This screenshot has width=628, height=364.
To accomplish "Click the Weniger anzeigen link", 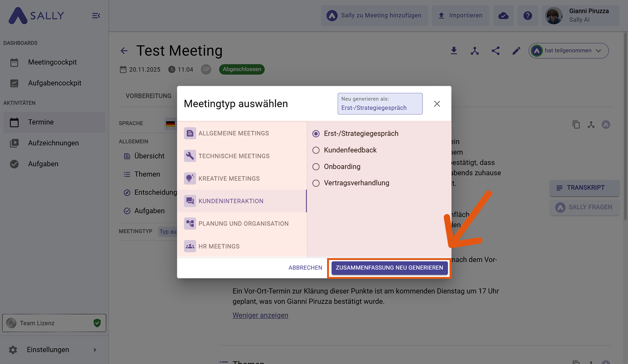I will (260, 315).
